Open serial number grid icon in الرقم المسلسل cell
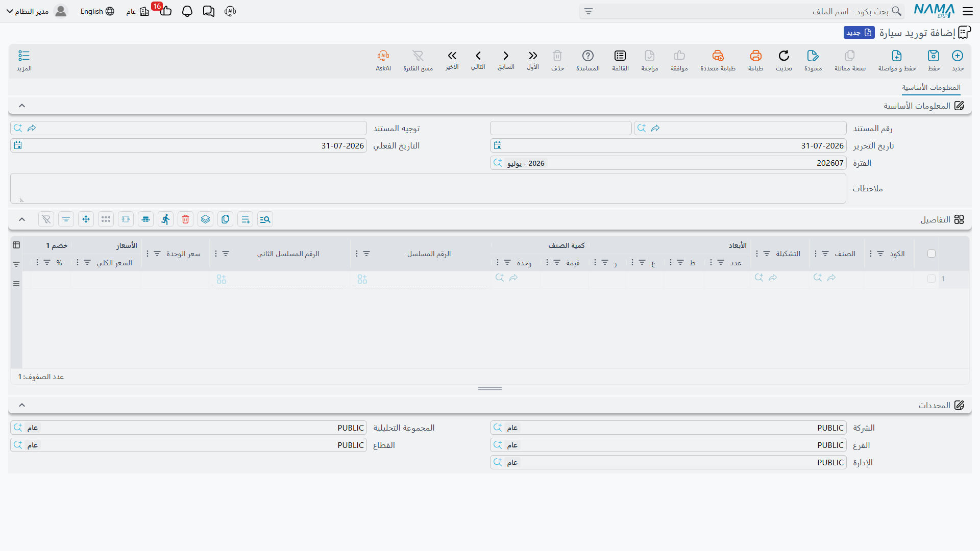 coord(362,279)
